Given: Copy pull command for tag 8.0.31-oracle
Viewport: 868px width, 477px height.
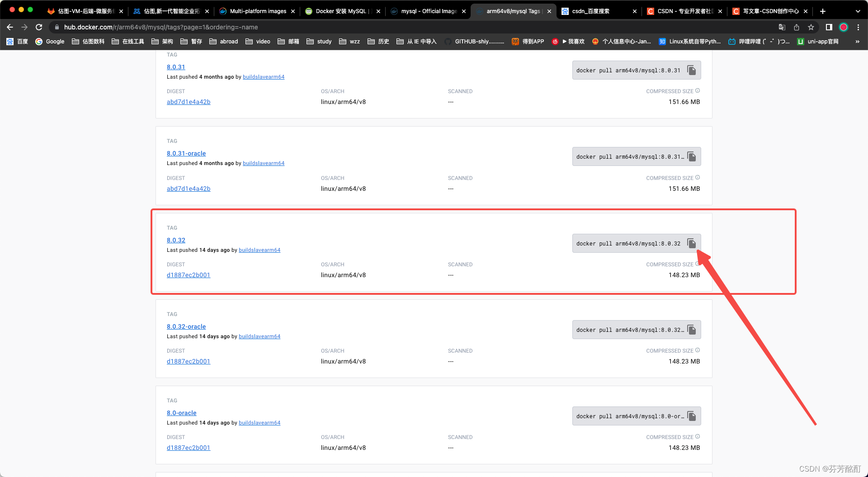Looking at the screenshot, I should coord(691,156).
